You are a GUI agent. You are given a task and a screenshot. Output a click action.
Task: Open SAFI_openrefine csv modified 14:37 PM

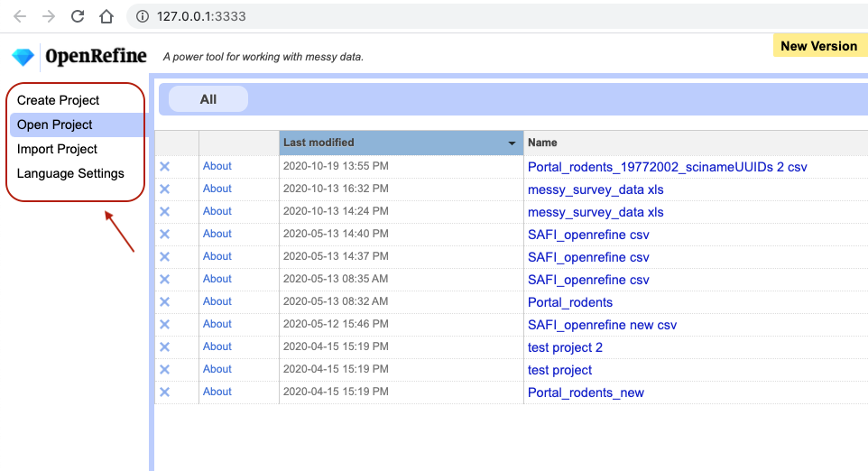click(x=588, y=257)
